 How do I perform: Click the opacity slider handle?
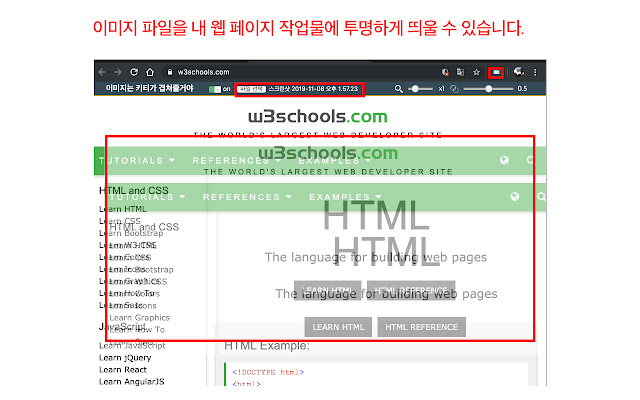(x=488, y=89)
